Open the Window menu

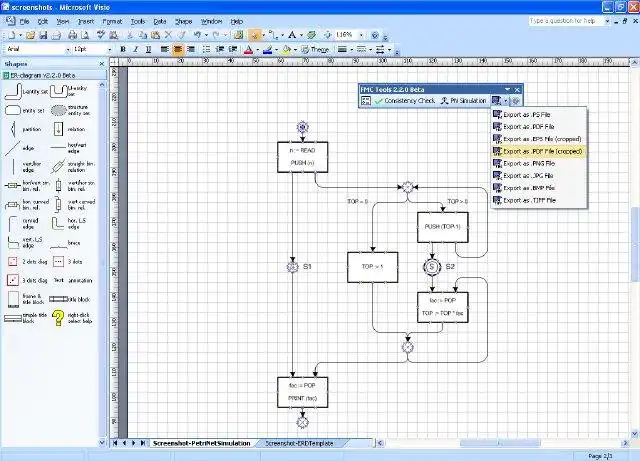[211, 21]
